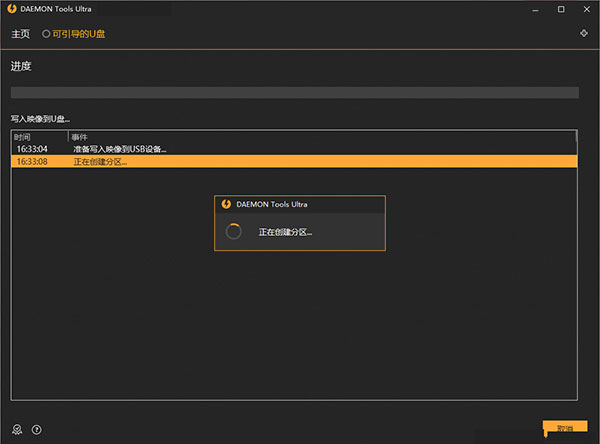The height and width of the screenshot is (444, 600).
Task: Click the lightning logo in the popup dialog
Action: (226, 204)
